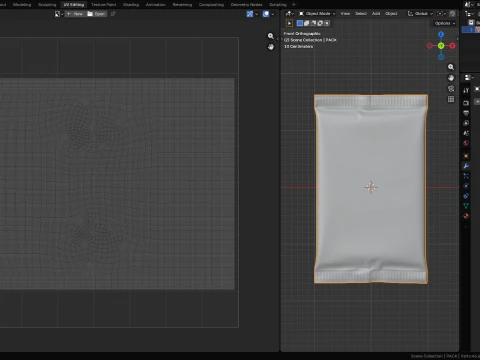Open the Tool properties tab icon
This screenshot has width=480, height=360.
coord(466,90)
